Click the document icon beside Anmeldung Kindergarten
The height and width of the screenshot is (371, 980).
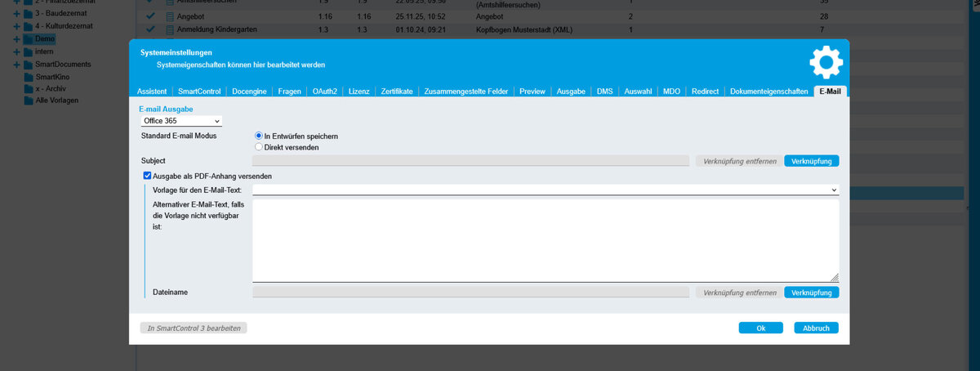point(170,29)
